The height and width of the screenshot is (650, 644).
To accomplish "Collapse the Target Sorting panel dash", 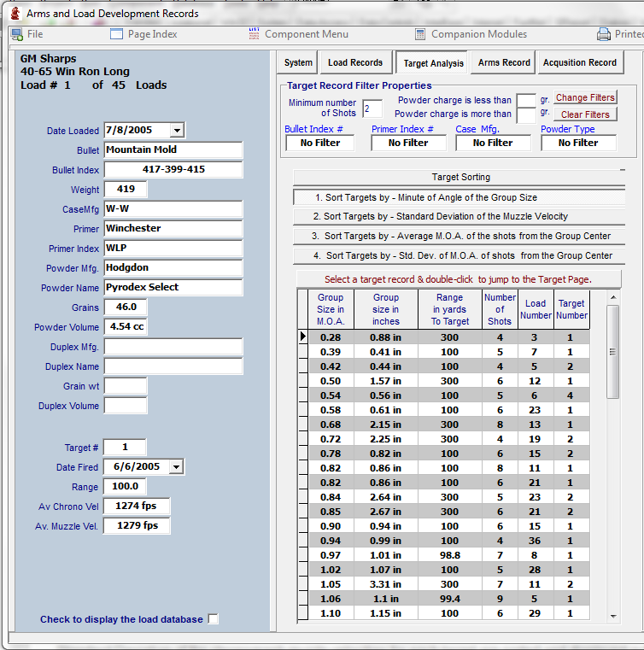I will pyautogui.click(x=622, y=170).
